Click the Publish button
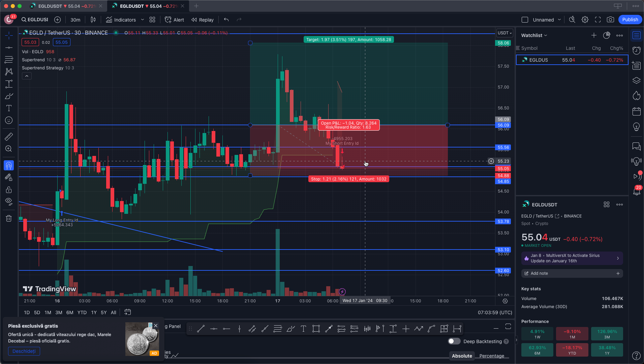 630,20
